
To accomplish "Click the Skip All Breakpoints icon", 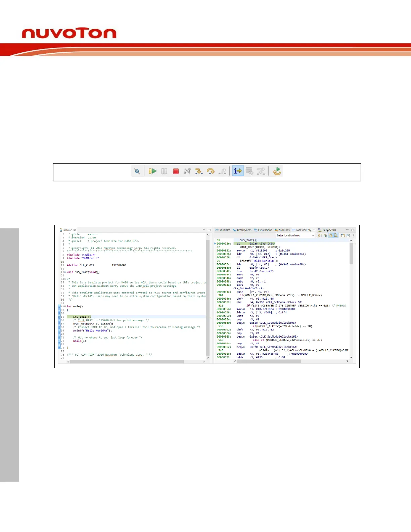I will coord(137,171).
